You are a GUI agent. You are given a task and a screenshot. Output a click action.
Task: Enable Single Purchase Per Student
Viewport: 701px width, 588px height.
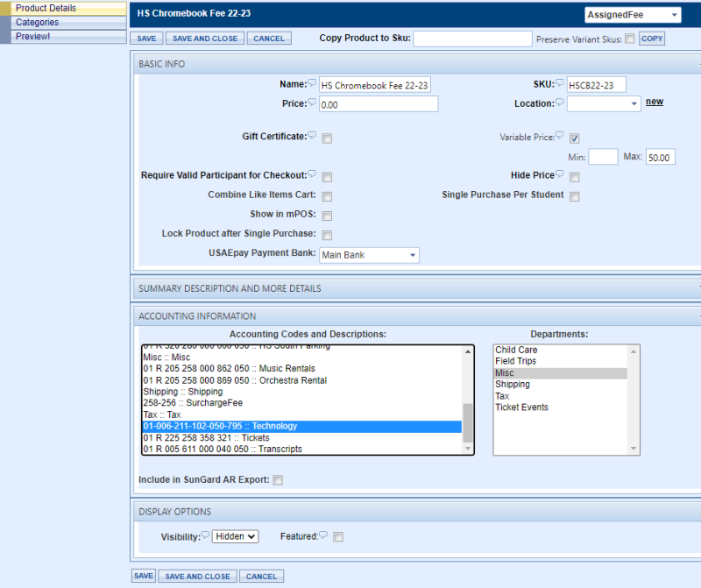[x=575, y=196]
